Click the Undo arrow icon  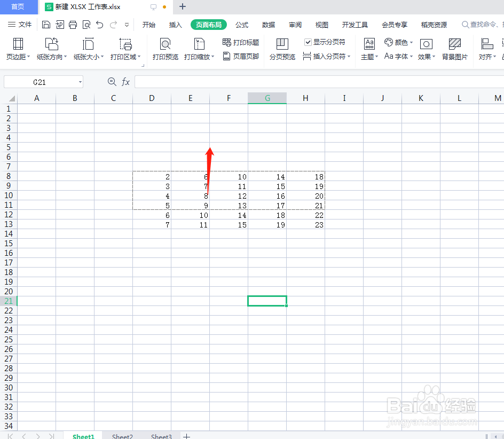tap(100, 25)
